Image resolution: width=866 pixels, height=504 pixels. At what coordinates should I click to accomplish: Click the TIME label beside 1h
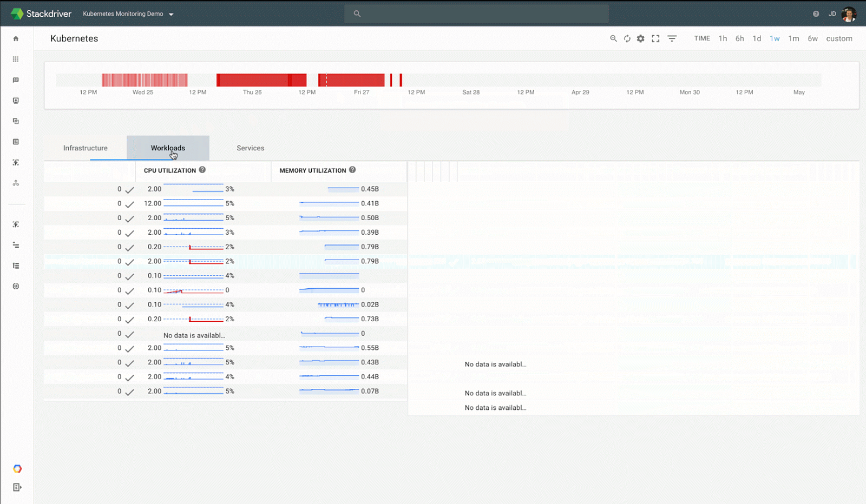(702, 38)
